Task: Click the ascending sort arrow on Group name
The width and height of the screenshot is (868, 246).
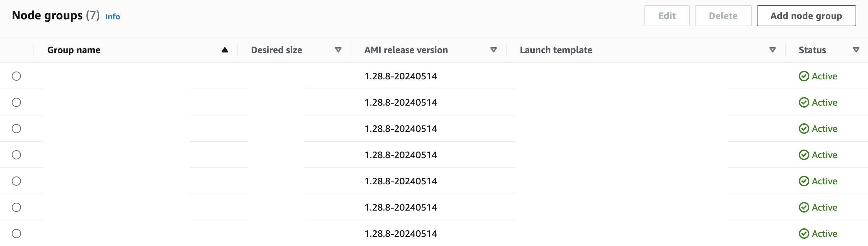Action: 225,50
